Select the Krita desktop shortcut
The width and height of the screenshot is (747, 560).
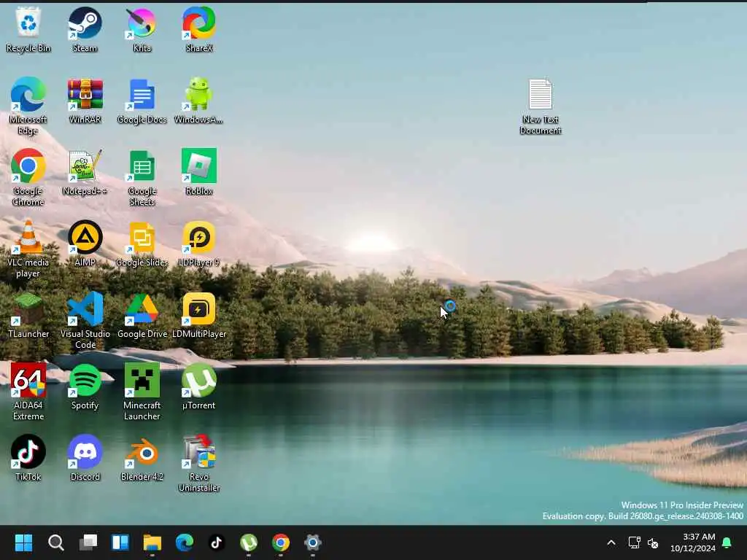click(x=142, y=29)
